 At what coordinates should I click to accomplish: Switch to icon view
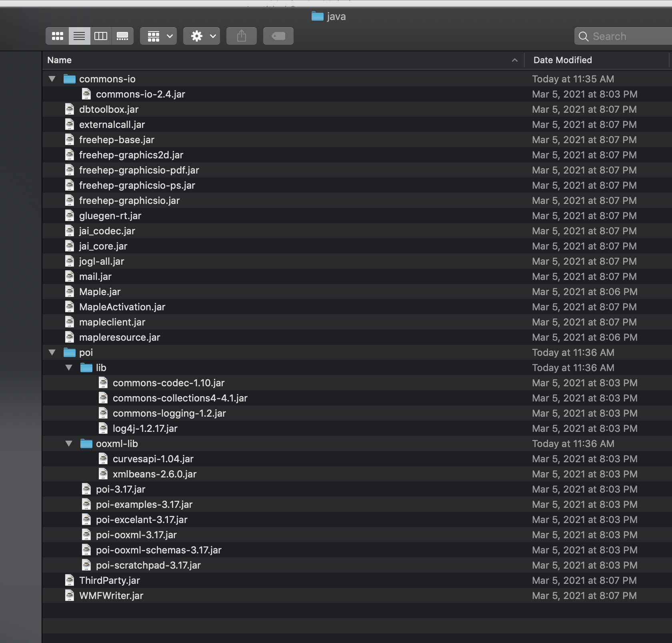click(x=58, y=36)
